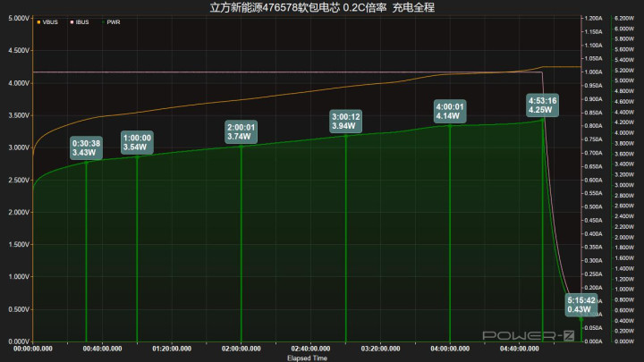Image resolution: width=644 pixels, height=362 pixels.
Task: Select the 5:15:42 0.43W marker label
Action: [x=581, y=305]
